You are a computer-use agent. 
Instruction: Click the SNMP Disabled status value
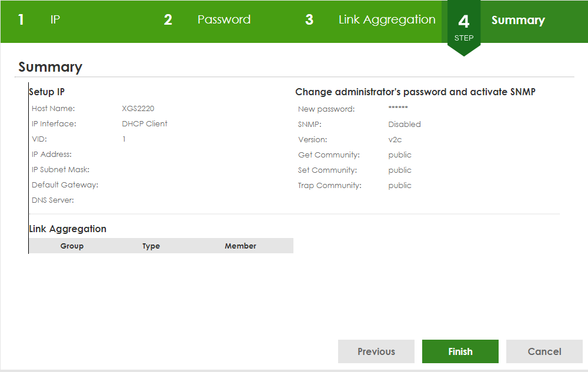click(x=405, y=125)
